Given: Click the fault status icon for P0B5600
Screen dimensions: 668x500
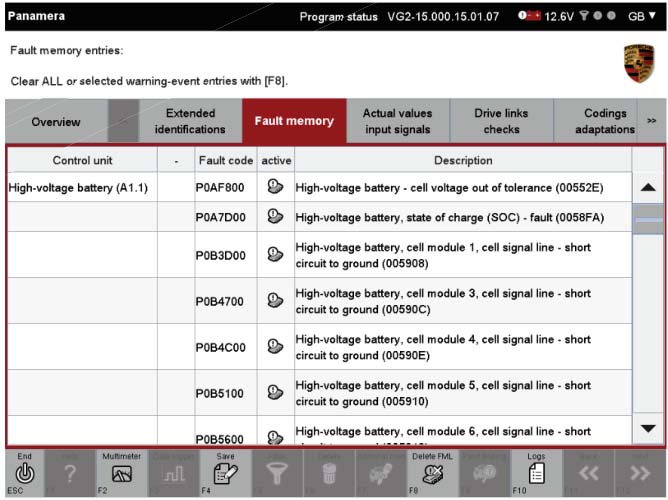Looking at the screenshot, I should pos(275,437).
